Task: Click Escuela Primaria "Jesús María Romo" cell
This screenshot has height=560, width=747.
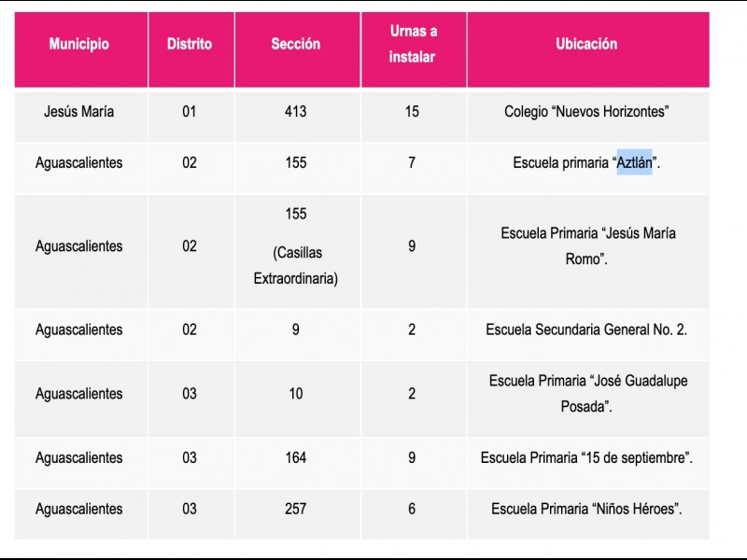Action: tap(586, 246)
